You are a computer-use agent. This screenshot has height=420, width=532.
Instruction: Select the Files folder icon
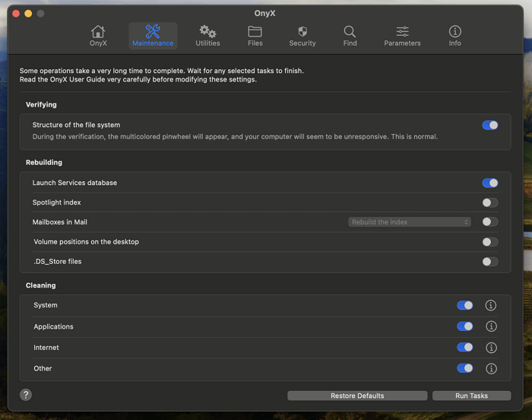pos(255,32)
